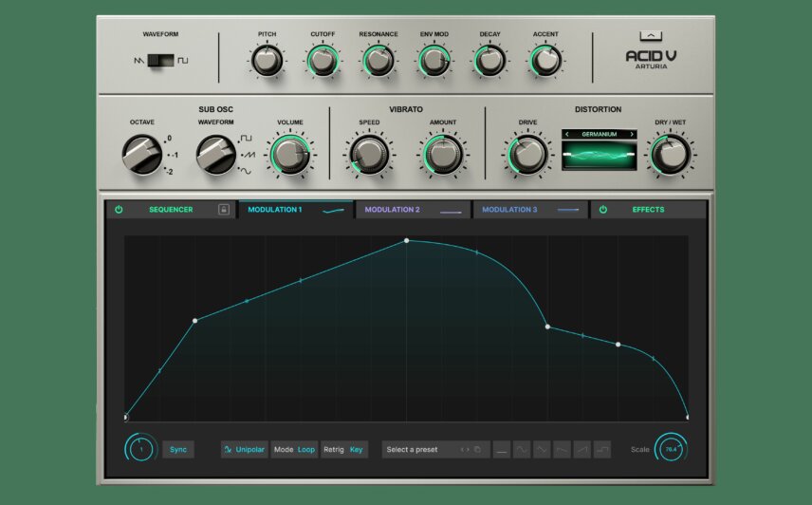
Task: Click the Sub Osc Octave rotary selector
Action: [142, 155]
